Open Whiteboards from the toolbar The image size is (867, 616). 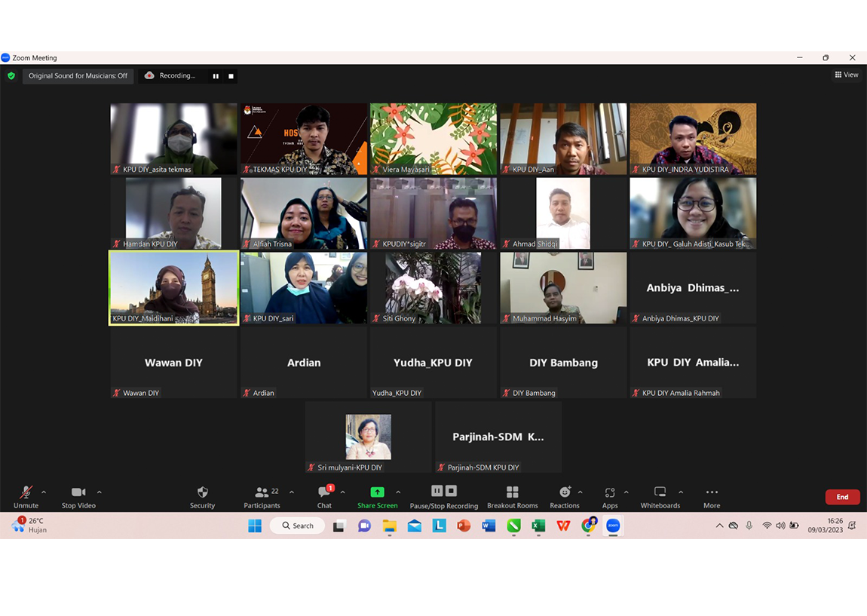coord(660,492)
